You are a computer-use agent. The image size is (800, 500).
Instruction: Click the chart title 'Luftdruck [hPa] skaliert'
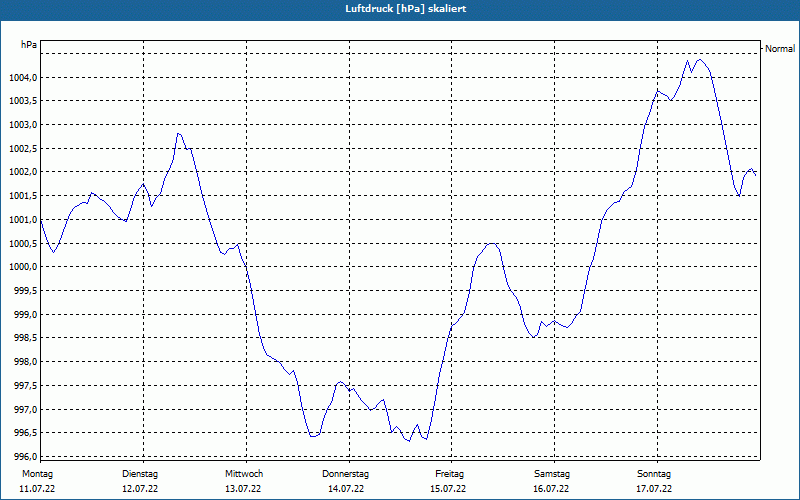tap(405, 9)
